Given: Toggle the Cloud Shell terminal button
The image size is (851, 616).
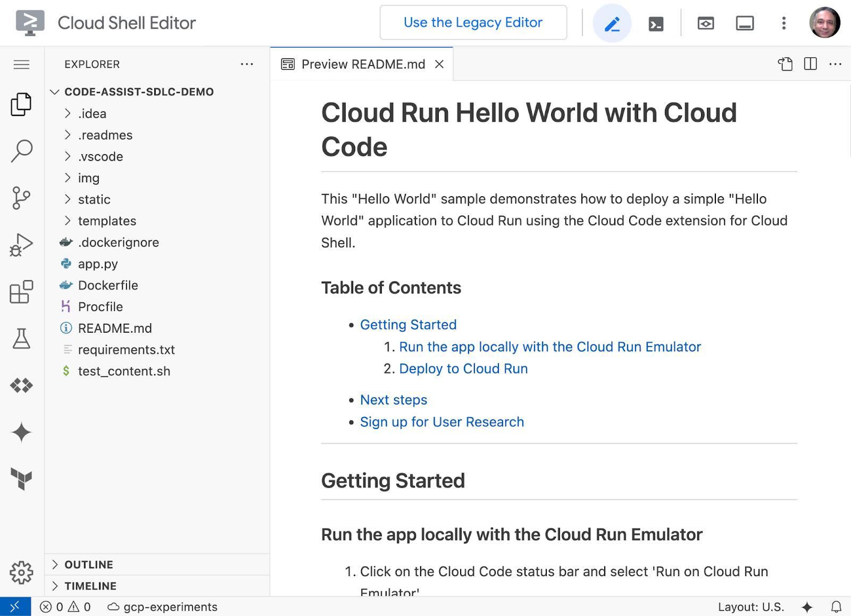Looking at the screenshot, I should coord(656,23).
